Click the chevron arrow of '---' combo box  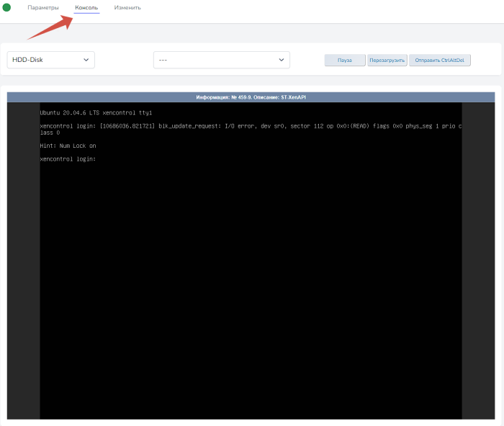[x=282, y=61]
